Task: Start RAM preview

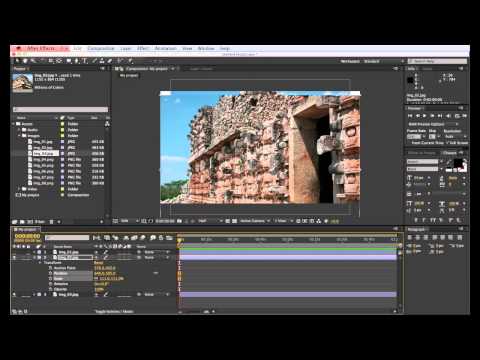Action: click(464, 116)
